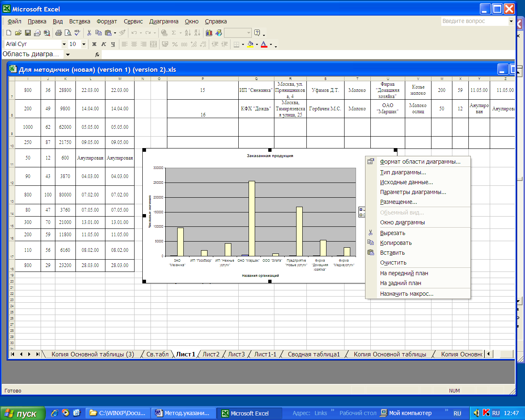
Task: Choose Формат области диаграммы in context menu
Action: (418, 162)
